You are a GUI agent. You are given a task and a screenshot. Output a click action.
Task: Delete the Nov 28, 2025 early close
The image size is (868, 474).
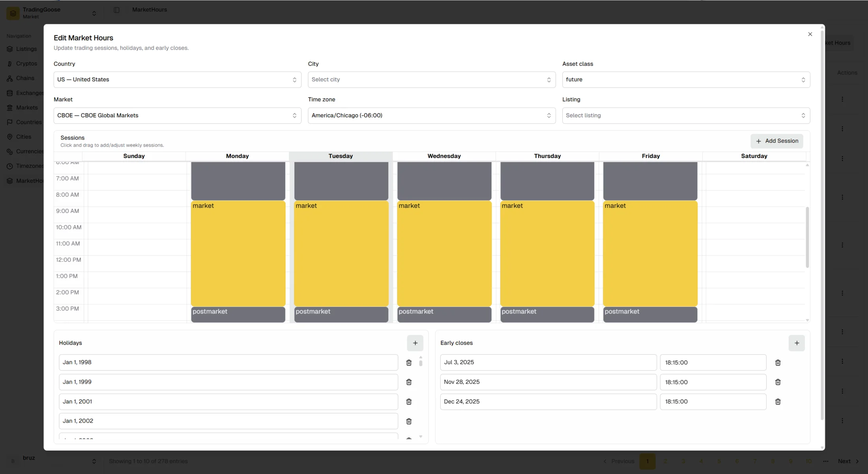click(x=778, y=382)
